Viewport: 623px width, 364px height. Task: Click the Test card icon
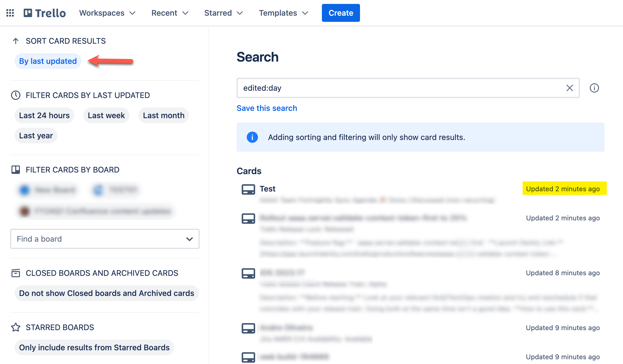click(x=248, y=189)
